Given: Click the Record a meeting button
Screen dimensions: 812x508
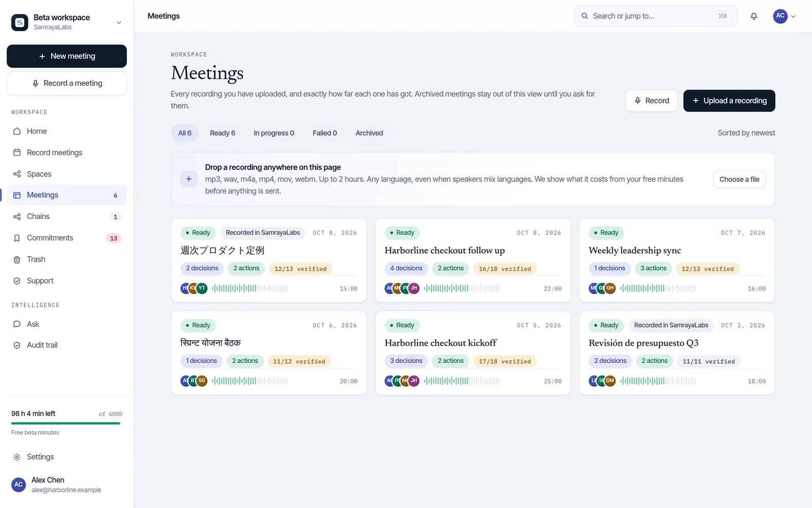Looking at the screenshot, I should click(x=66, y=83).
